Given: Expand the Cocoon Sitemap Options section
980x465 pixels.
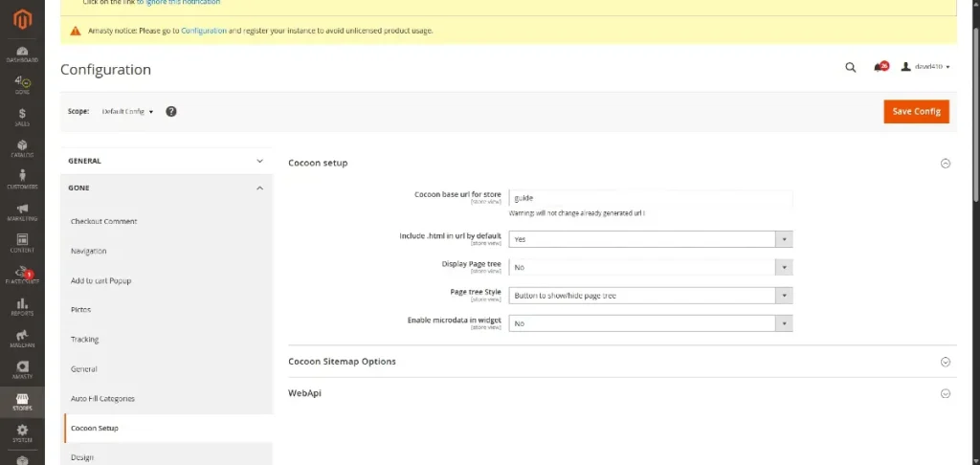Looking at the screenshot, I should click(622, 362).
